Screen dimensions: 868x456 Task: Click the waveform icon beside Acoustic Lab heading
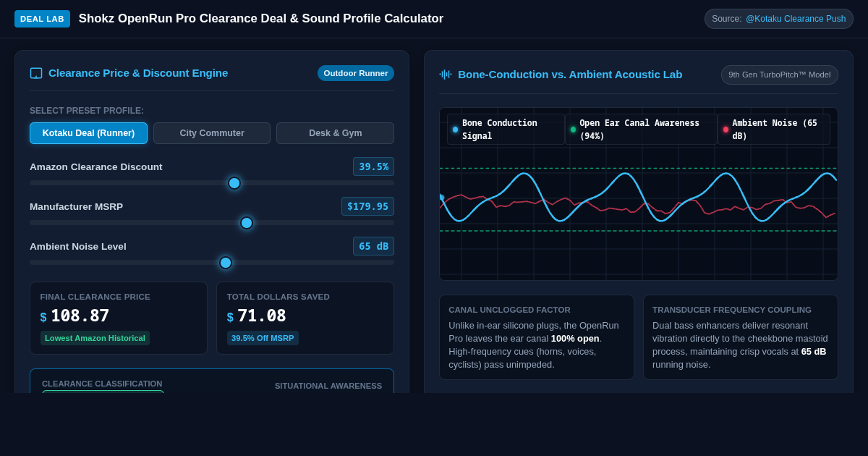[x=446, y=74]
